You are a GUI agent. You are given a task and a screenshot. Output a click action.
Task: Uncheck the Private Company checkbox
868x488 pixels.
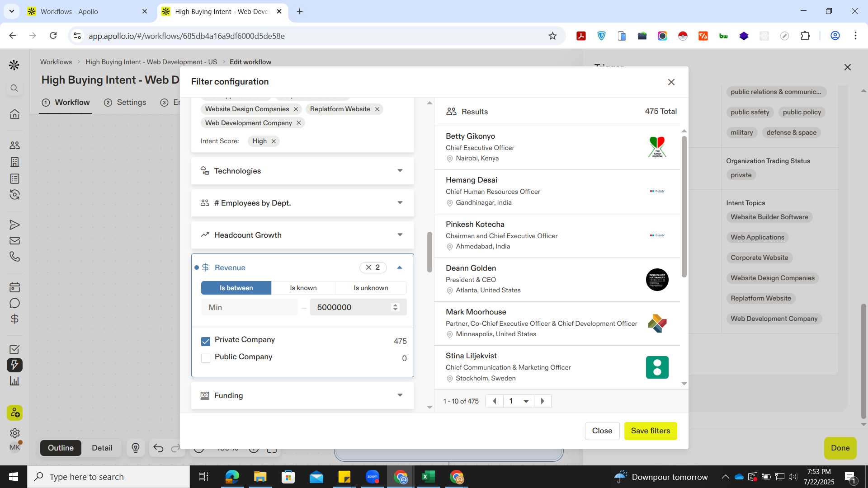pyautogui.click(x=206, y=341)
